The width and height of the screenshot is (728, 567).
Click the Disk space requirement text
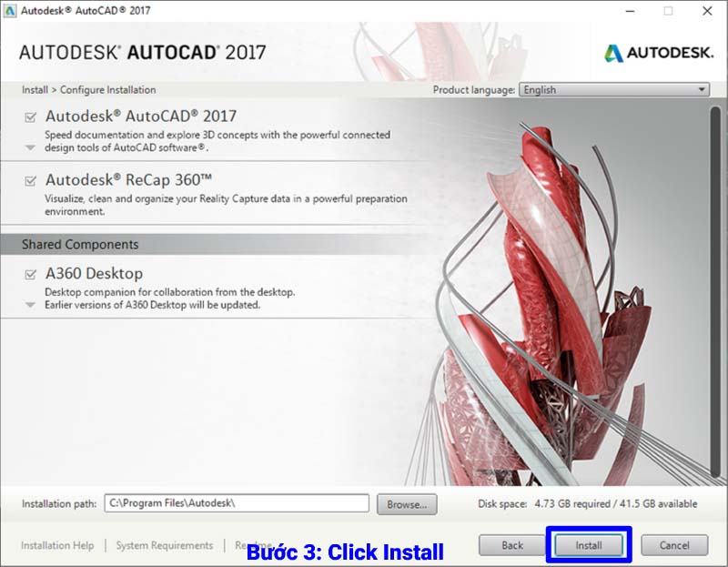[587, 504]
